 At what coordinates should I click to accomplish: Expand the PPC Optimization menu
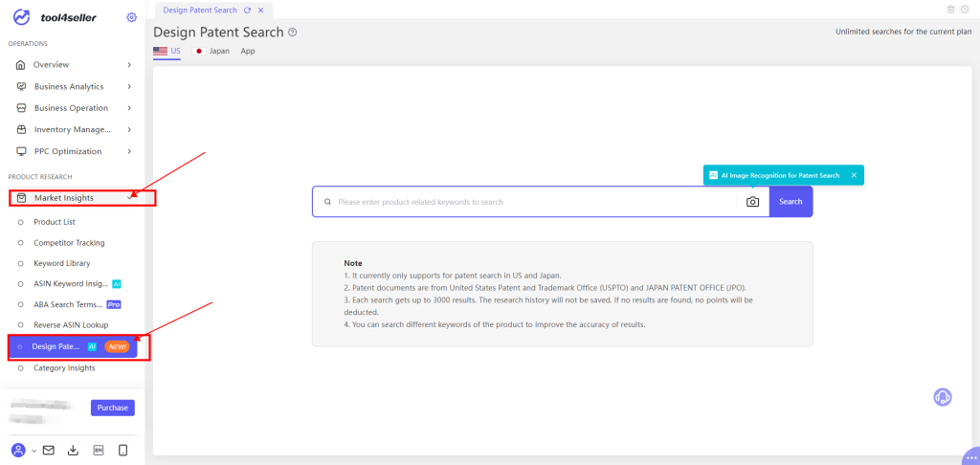[72, 151]
